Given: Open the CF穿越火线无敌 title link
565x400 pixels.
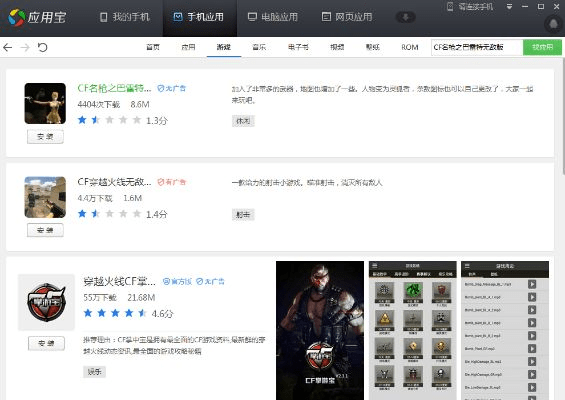Looking at the screenshot, I should [x=114, y=182].
